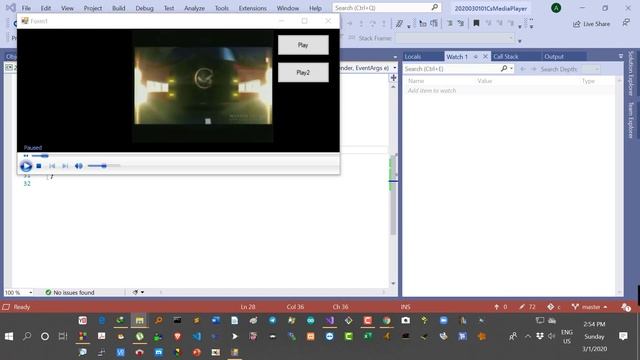Open the Search Depth dropdown

coord(590,69)
